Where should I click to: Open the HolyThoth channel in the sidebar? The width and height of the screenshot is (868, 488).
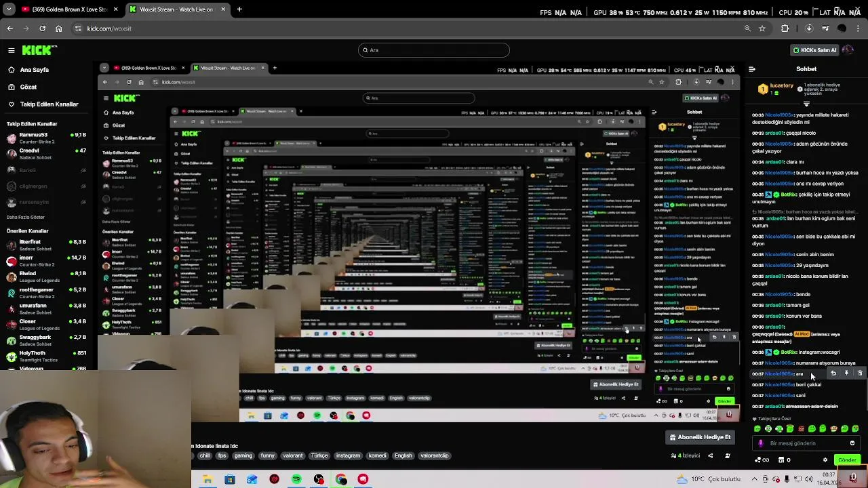[x=46, y=356]
